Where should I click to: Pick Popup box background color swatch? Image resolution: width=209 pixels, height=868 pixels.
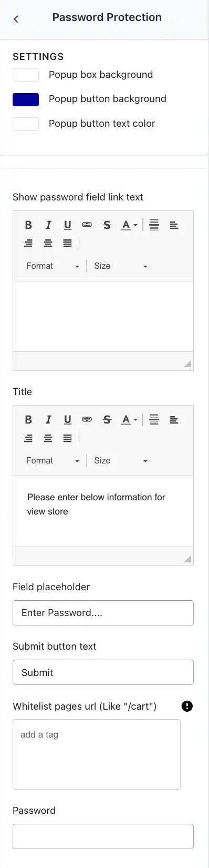point(26,75)
